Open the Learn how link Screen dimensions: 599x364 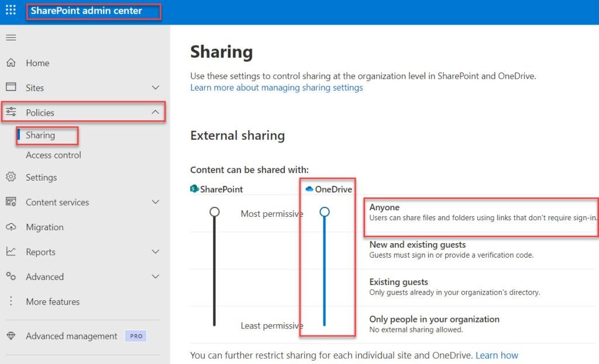point(497,355)
